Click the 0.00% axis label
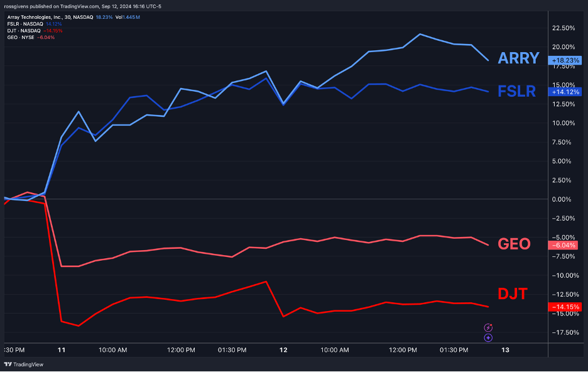588x372 pixels. [562, 199]
